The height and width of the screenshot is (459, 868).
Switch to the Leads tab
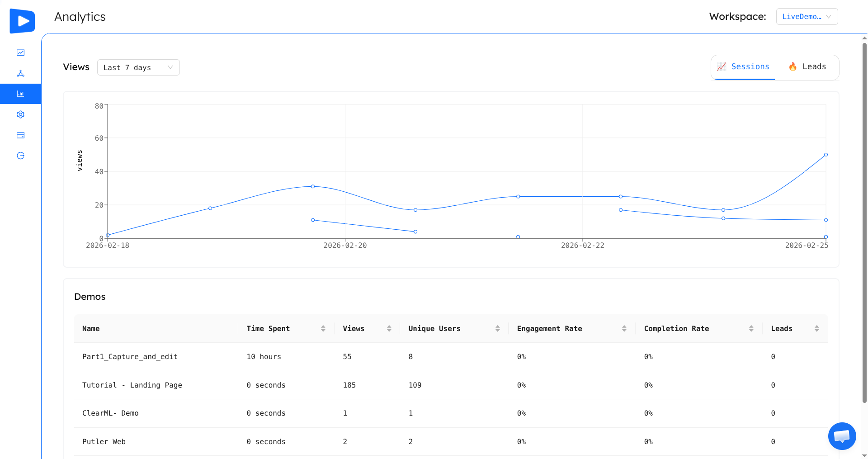click(x=807, y=67)
